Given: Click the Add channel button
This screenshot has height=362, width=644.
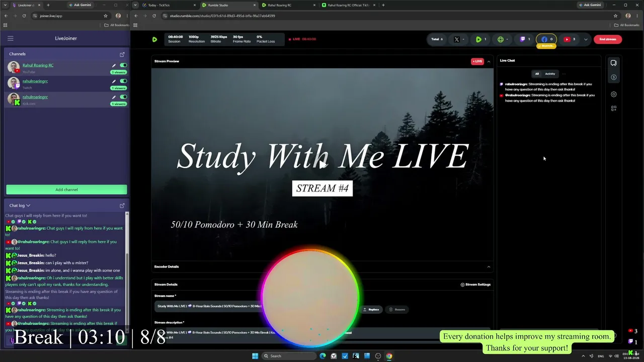Looking at the screenshot, I should (66, 190).
